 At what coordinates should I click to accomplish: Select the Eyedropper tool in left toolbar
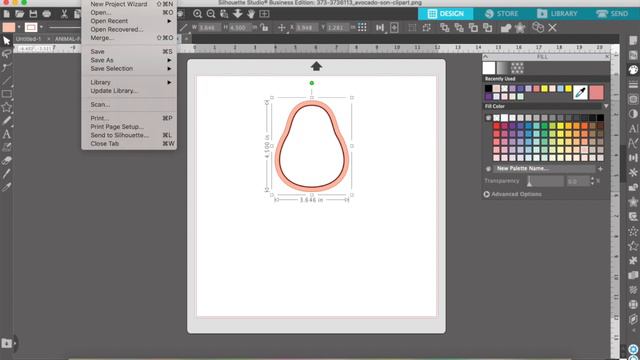[x=6, y=187]
